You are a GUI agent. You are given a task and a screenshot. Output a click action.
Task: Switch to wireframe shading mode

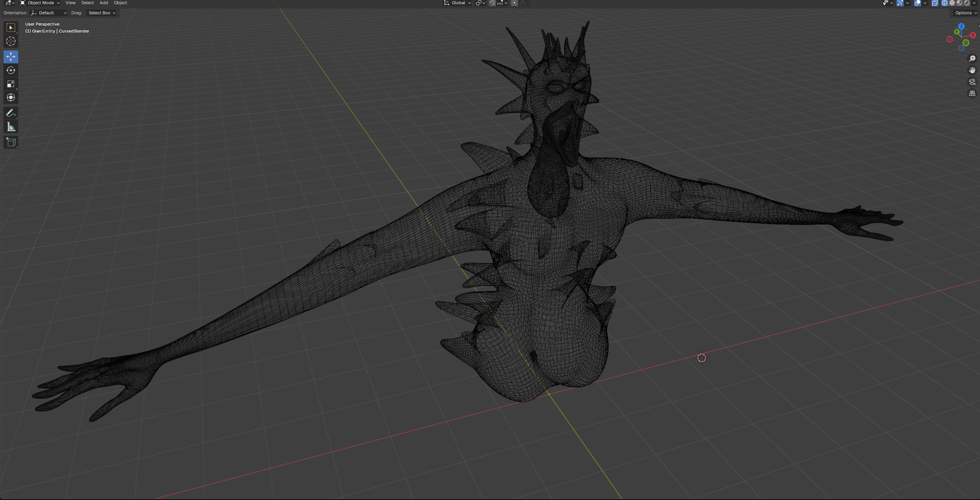pos(945,3)
